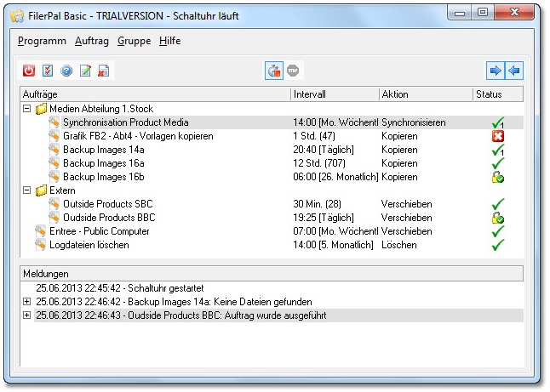Open the Auftrag menu
Image resolution: width=550 pixels, height=392 pixels.
[x=92, y=41]
